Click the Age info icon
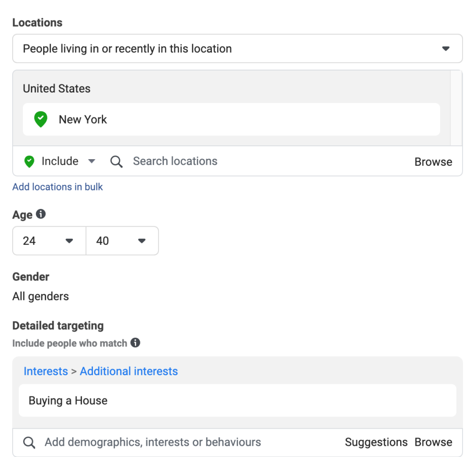The height and width of the screenshot is (457, 476). [41, 214]
